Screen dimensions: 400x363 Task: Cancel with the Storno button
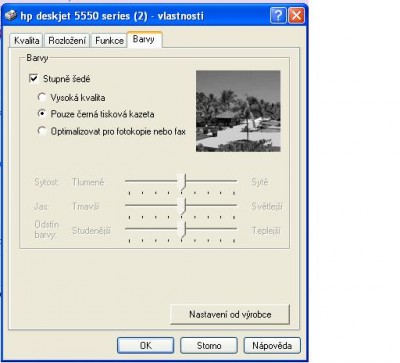tap(209, 345)
